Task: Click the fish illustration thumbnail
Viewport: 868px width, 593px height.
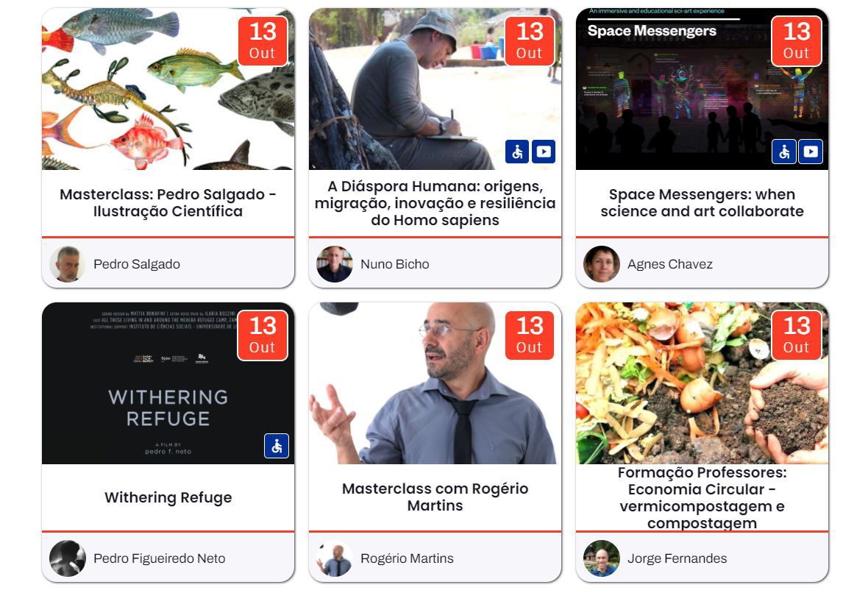Action: [x=168, y=88]
